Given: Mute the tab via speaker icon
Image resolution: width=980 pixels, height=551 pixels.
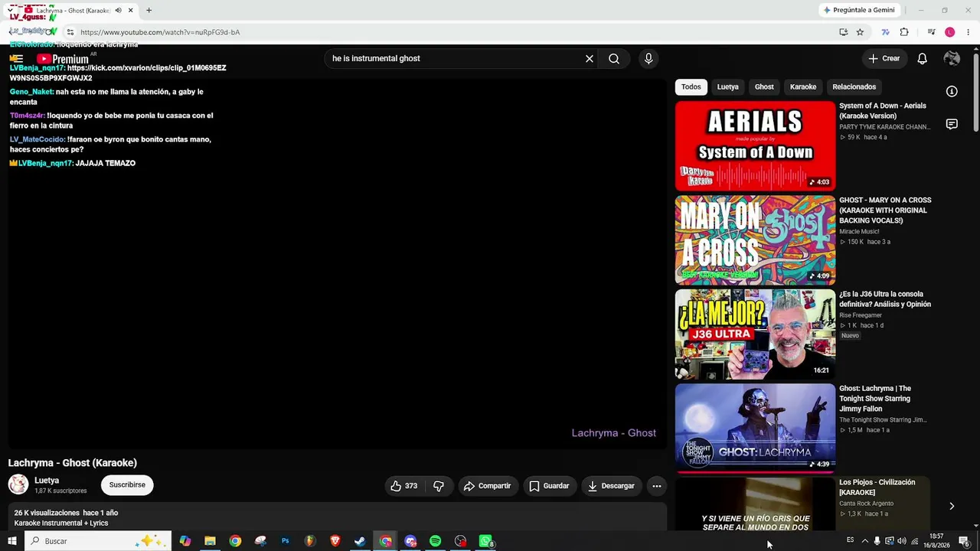Looking at the screenshot, I should (x=118, y=10).
